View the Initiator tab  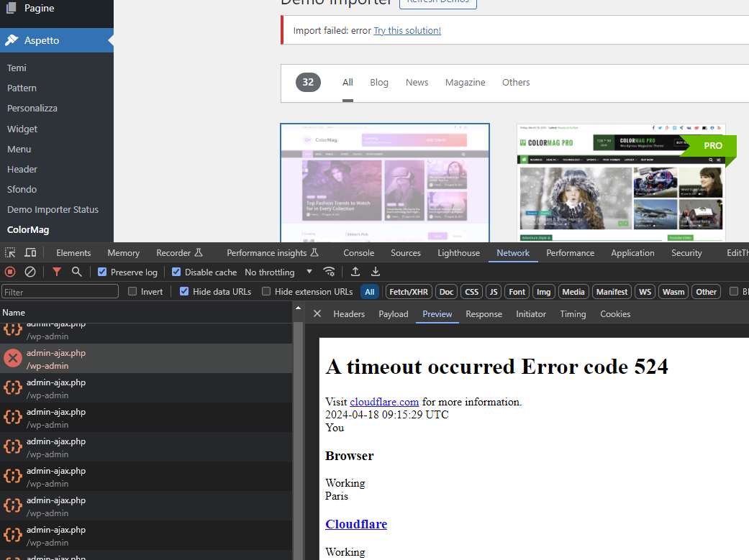coord(531,313)
